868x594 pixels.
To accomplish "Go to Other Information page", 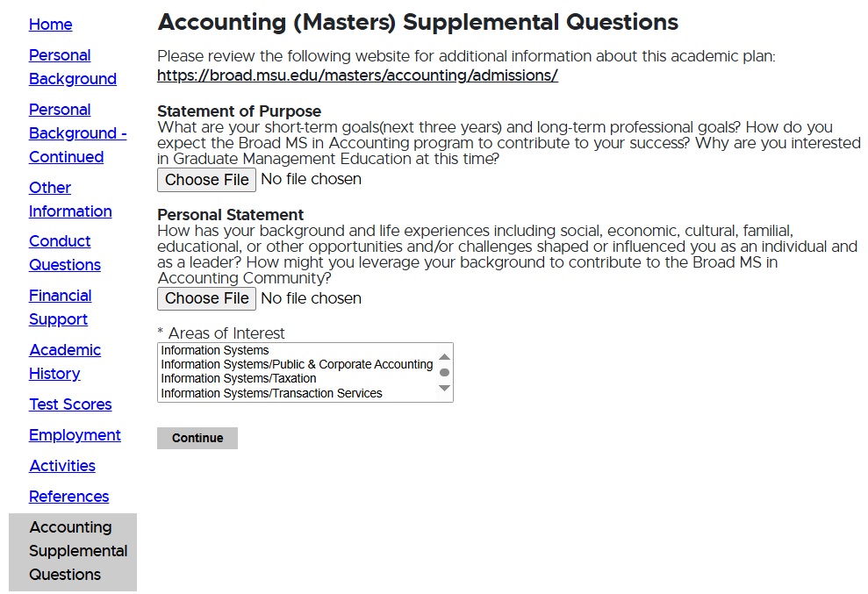I will [x=70, y=199].
